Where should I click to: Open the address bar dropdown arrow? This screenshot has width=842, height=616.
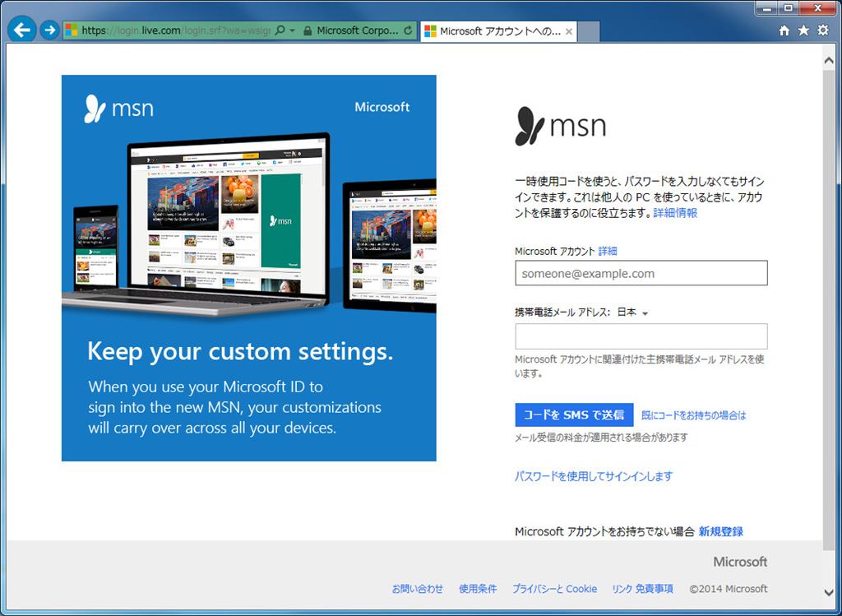tap(293, 30)
